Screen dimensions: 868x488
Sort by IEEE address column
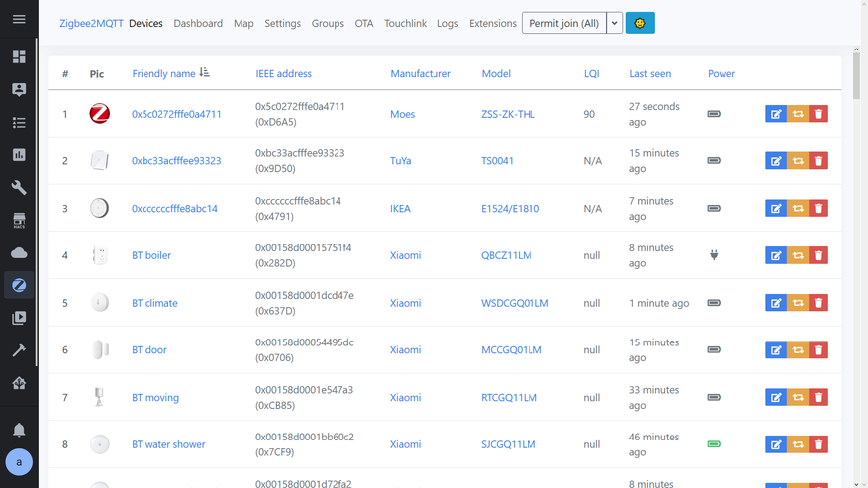click(283, 73)
